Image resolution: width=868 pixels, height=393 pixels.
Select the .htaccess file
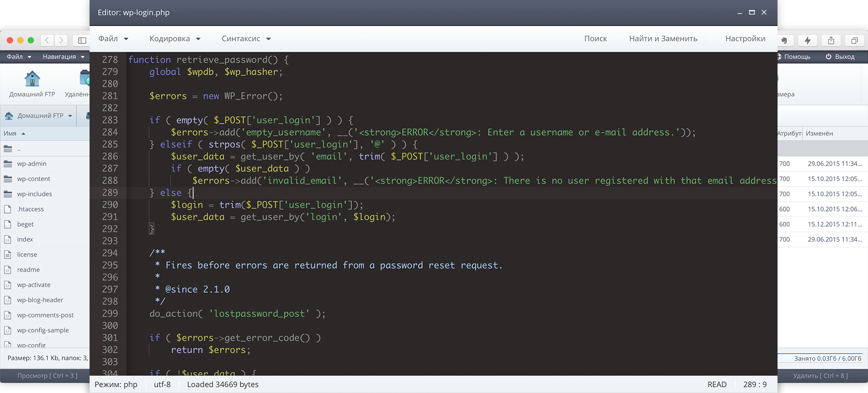30,209
